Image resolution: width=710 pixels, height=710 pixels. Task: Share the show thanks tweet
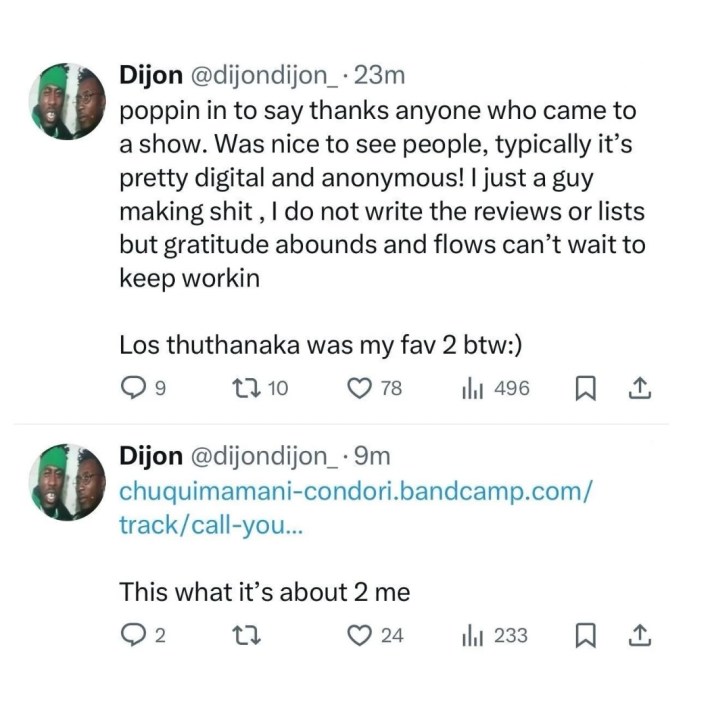coord(642,388)
